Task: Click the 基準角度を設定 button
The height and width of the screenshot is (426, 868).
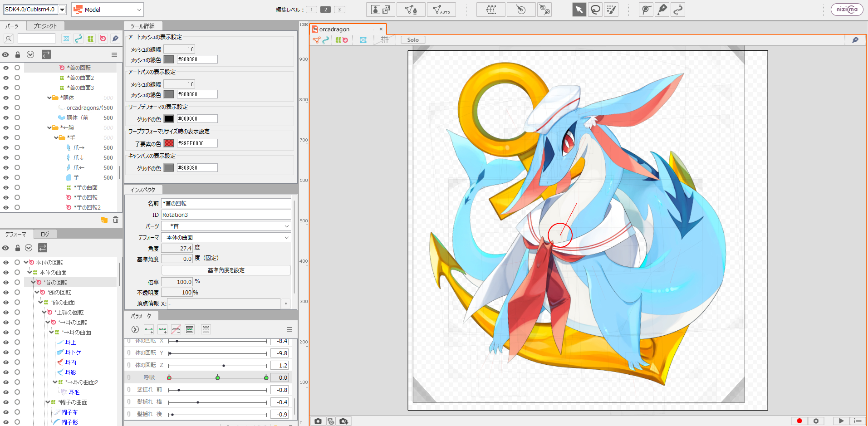Action: point(226,270)
